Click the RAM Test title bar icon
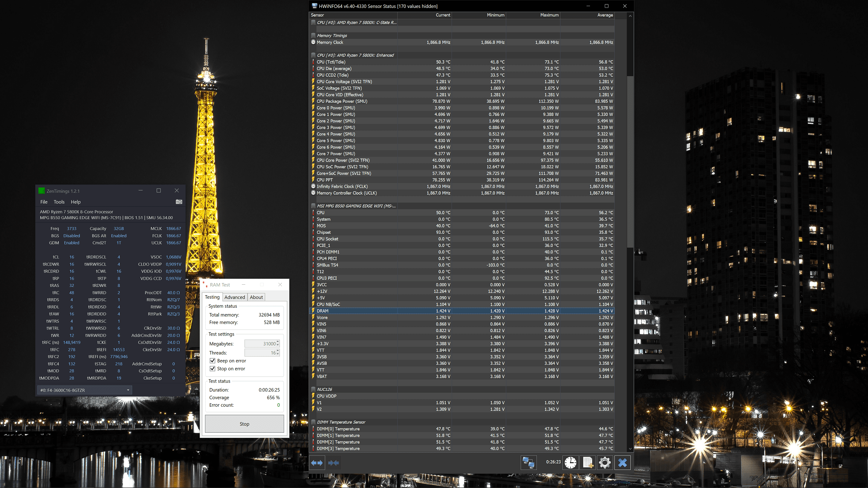The height and width of the screenshot is (488, 868). (x=205, y=285)
